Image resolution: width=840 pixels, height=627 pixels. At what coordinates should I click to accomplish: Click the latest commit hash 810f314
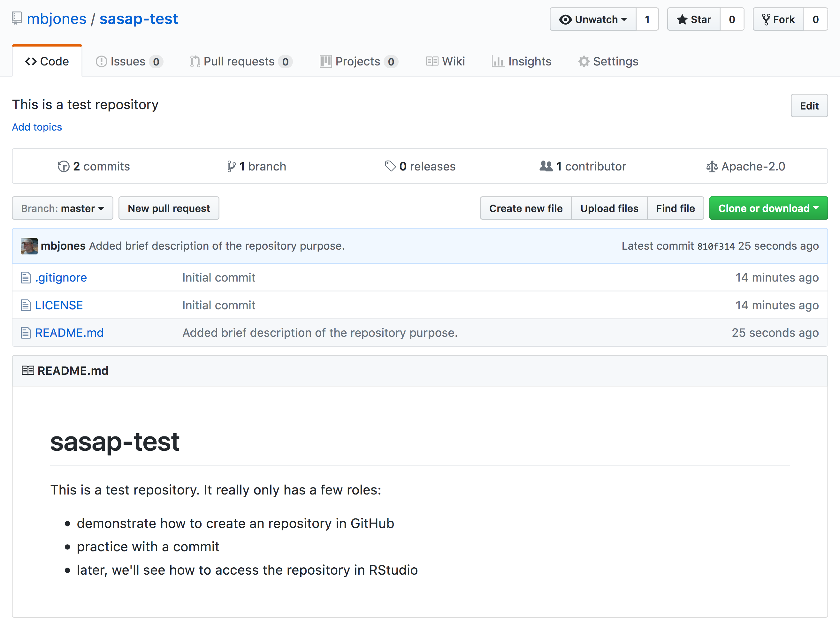pyautogui.click(x=716, y=246)
